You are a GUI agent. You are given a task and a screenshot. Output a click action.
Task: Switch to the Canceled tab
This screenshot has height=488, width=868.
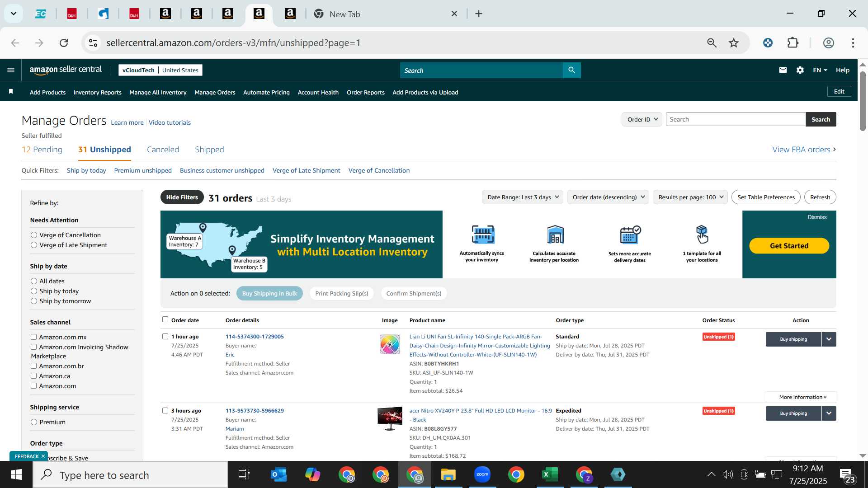(163, 150)
